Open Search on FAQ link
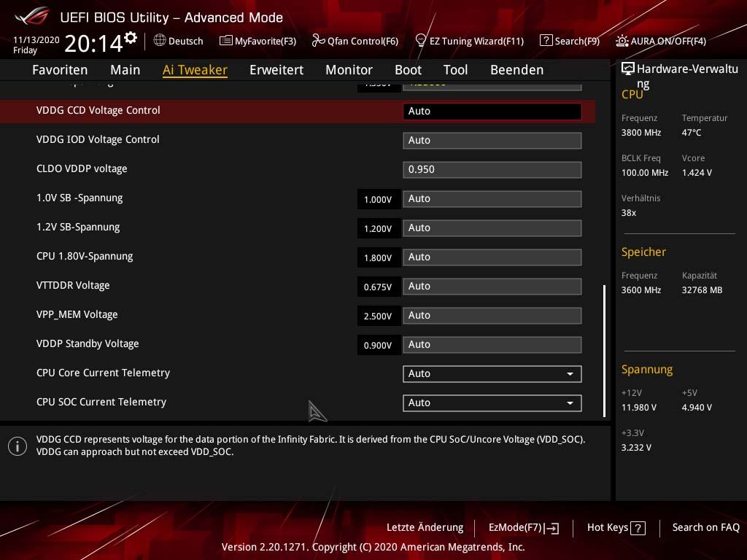Viewport: 747px width, 560px height. click(706, 528)
